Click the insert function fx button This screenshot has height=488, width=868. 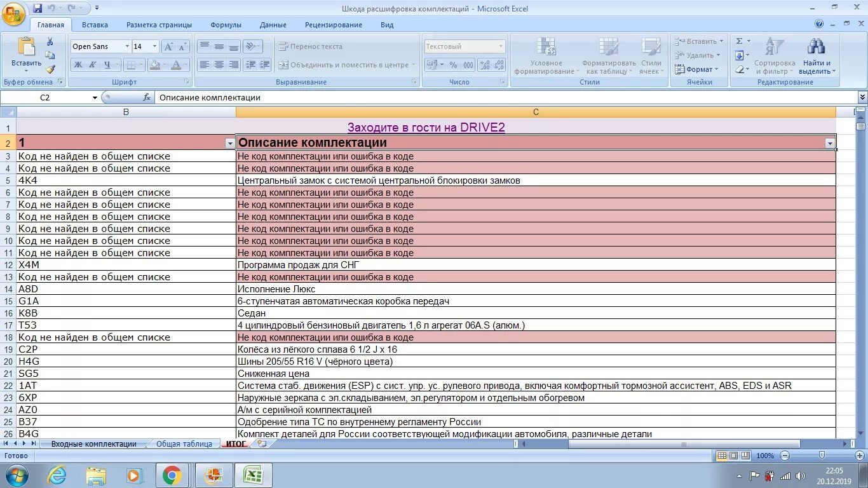click(147, 98)
